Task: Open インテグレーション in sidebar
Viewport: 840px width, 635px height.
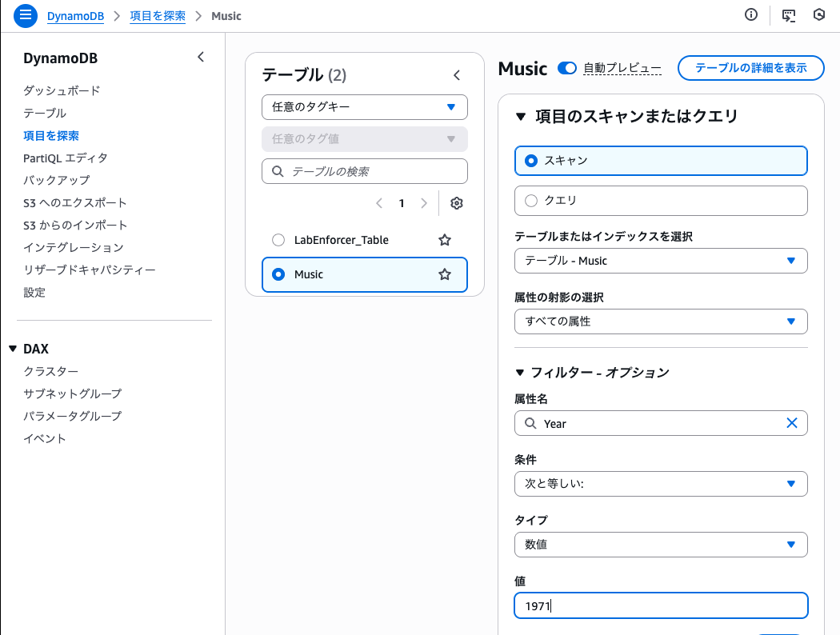Action: pyautogui.click(x=74, y=247)
